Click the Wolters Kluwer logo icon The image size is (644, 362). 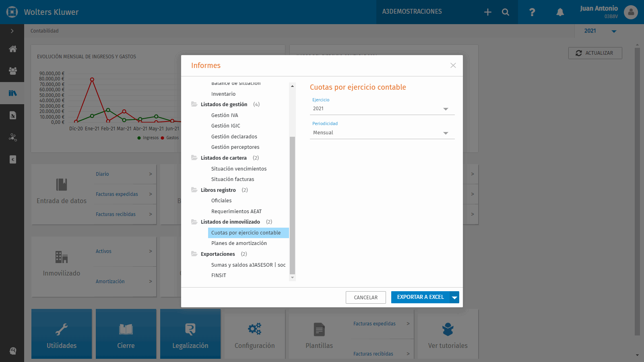pyautogui.click(x=12, y=12)
